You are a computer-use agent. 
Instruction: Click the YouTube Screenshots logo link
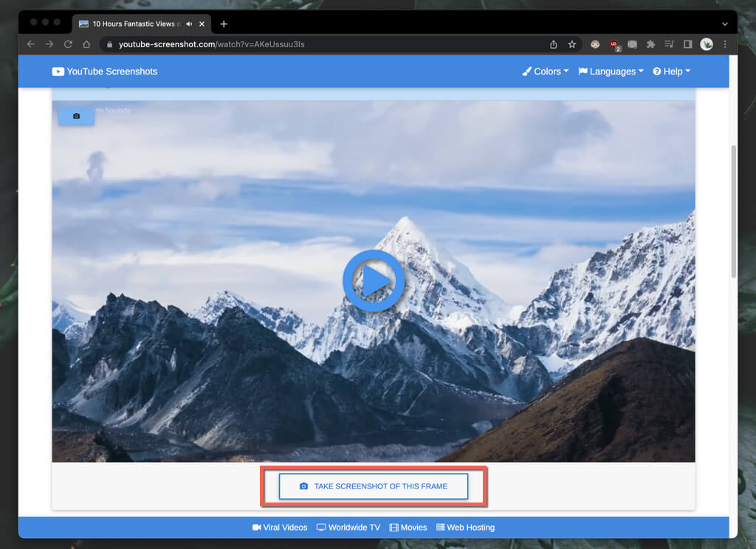click(105, 72)
